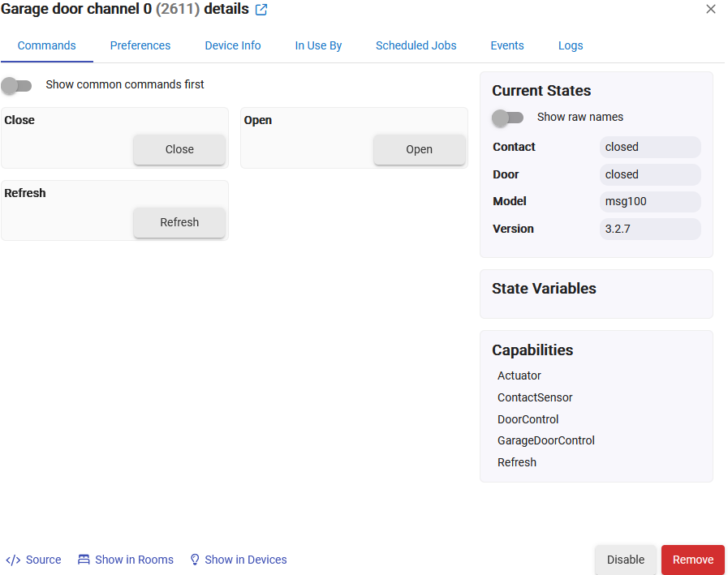Image resolution: width=728 pixels, height=575 pixels.
Task: Switch to the Preferences tab
Action: pos(140,45)
